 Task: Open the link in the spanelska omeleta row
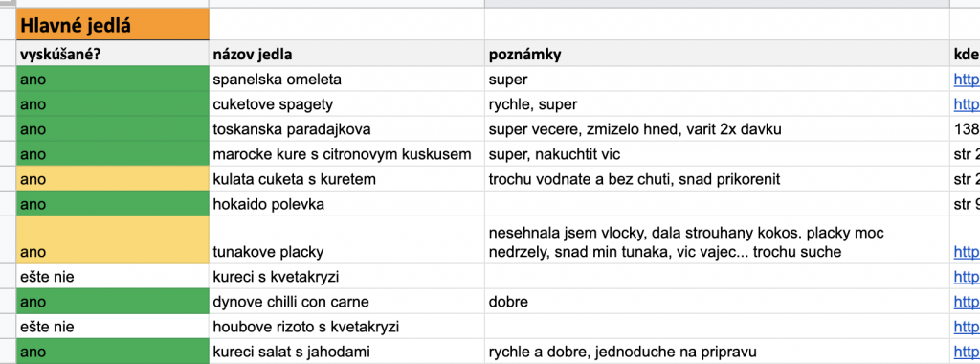click(967, 80)
